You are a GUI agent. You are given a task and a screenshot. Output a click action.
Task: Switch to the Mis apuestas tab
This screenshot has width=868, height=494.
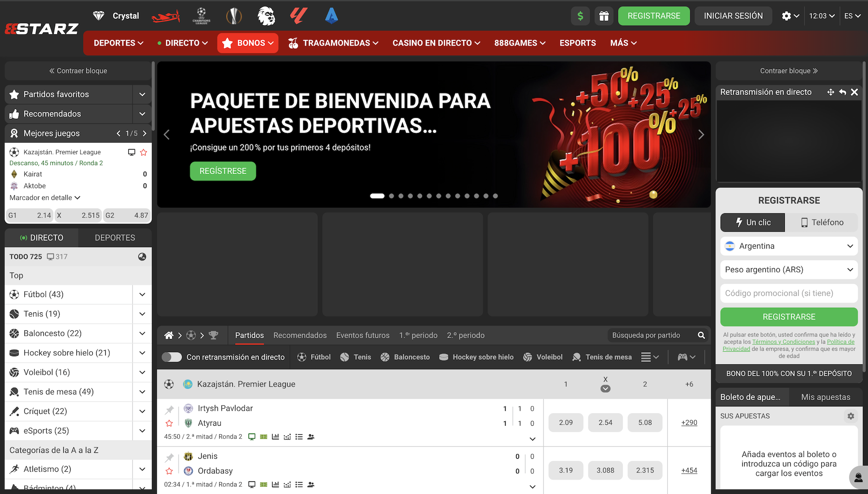tap(826, 396)
